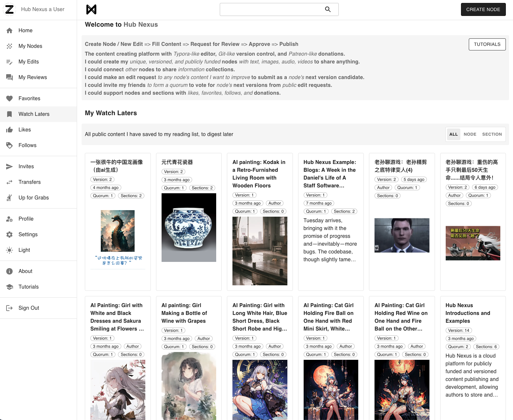Screen dimensions: 513x420
Task: Click '4 months ago' chip on dragon card
Action: (106, 188)
